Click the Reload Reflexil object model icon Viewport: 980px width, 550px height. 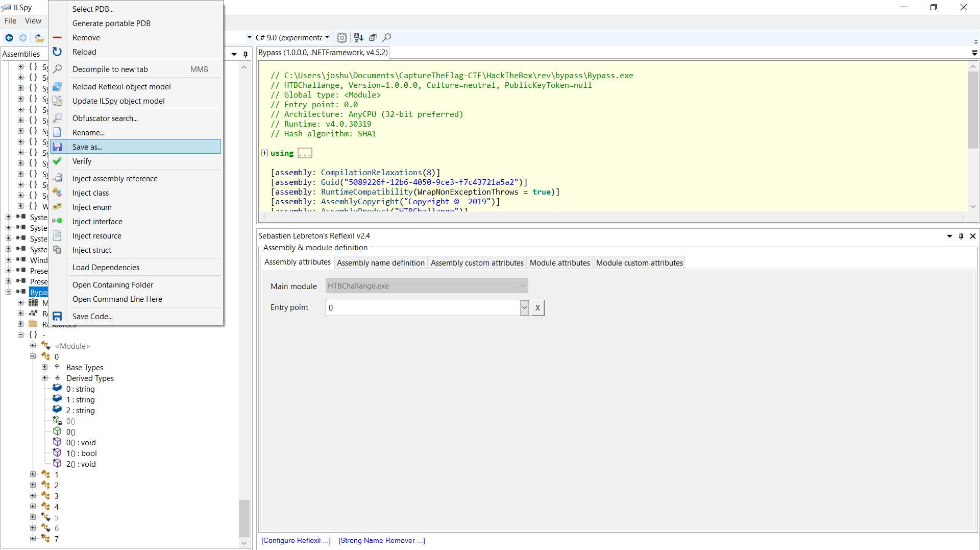coord(57,86)
